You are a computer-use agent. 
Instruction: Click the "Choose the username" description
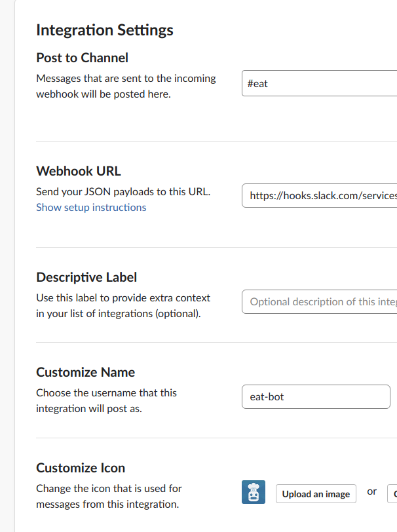tap(106, 400)
